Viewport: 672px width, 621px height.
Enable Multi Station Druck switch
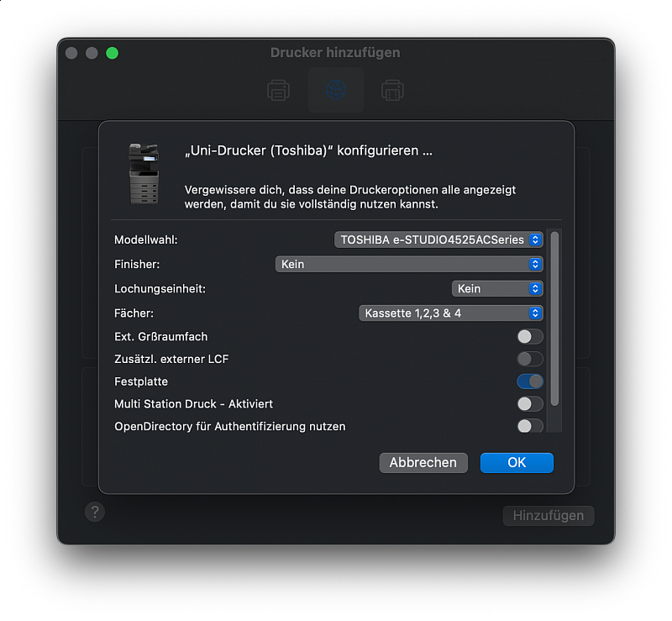530,403
